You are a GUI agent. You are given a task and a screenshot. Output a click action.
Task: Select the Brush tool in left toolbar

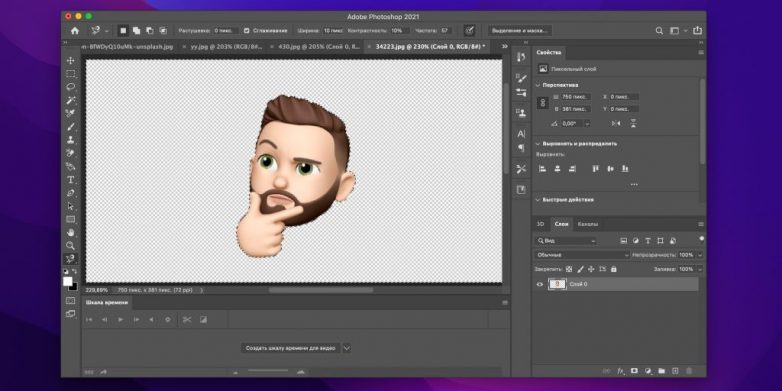click(x=70, y=127)
